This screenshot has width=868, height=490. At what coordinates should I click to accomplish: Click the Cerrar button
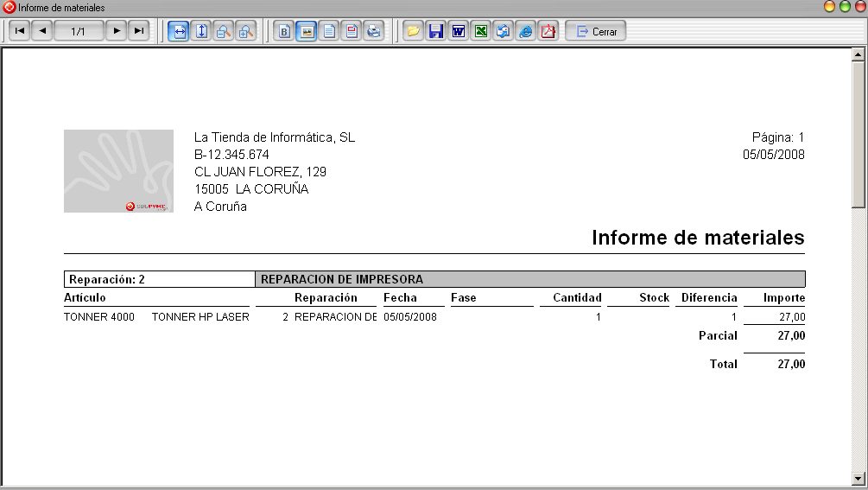[x=596, y=31]
